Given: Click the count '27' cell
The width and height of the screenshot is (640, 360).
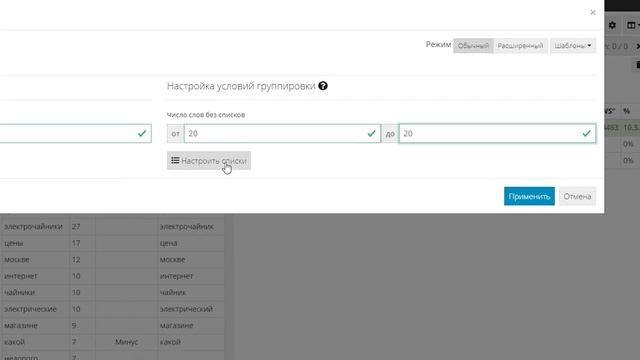Looking at the screenshot, I should click(83, 227).
